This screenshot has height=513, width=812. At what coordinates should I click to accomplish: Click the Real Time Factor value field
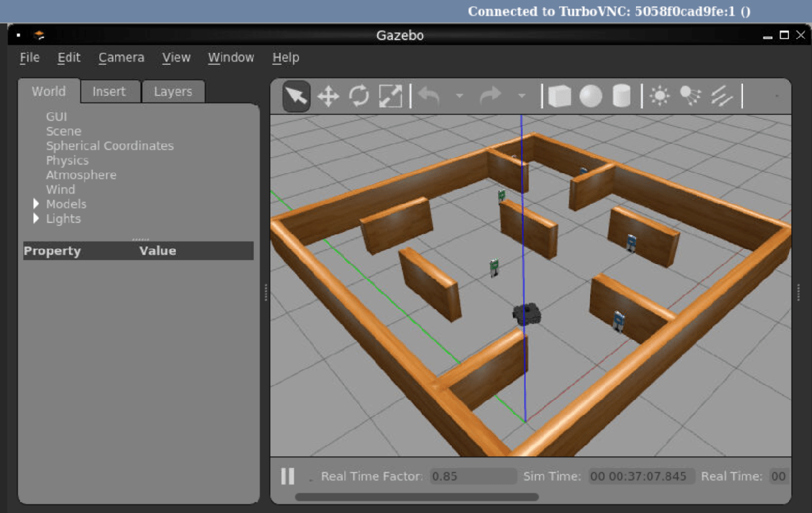tap(474, 476)
